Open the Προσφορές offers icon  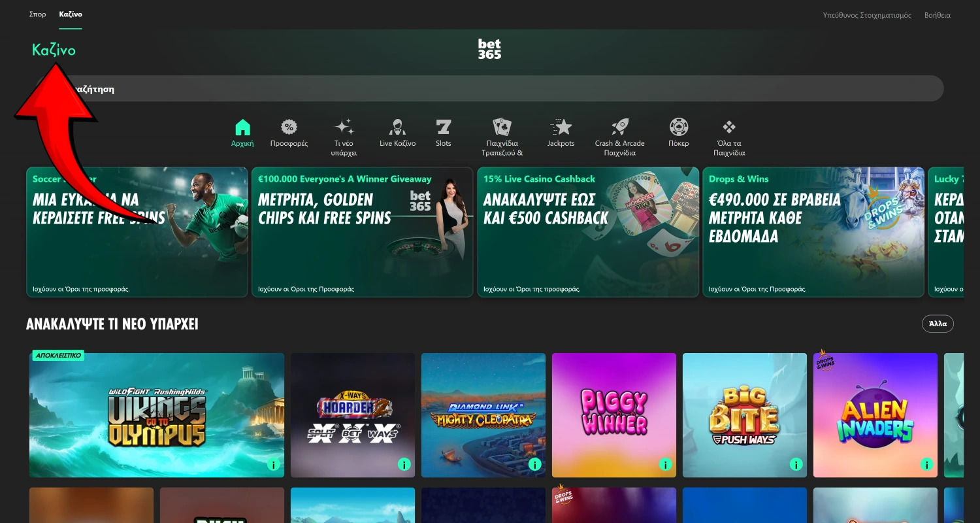289,127
